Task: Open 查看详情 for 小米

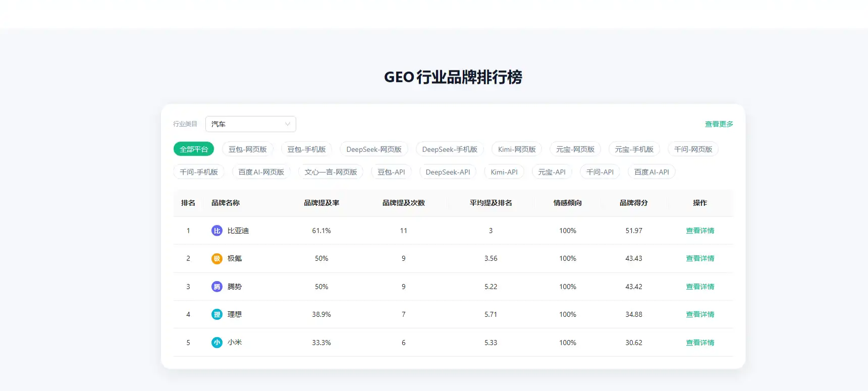Action: pos(700,343)
